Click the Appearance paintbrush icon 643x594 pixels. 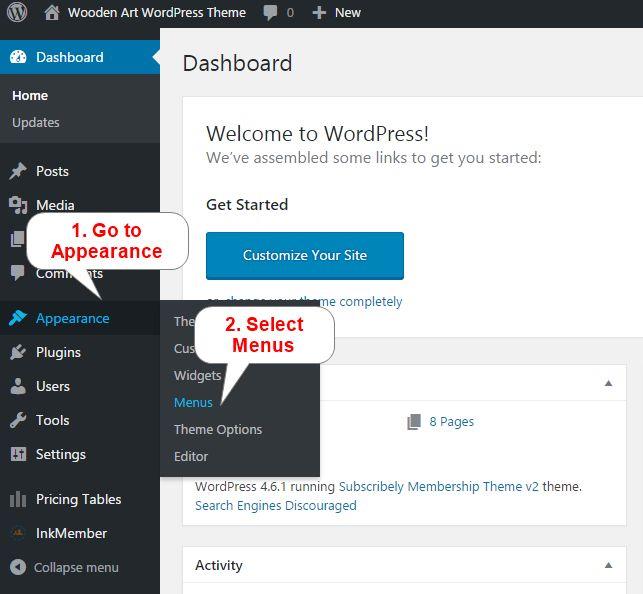click(18, 318)
